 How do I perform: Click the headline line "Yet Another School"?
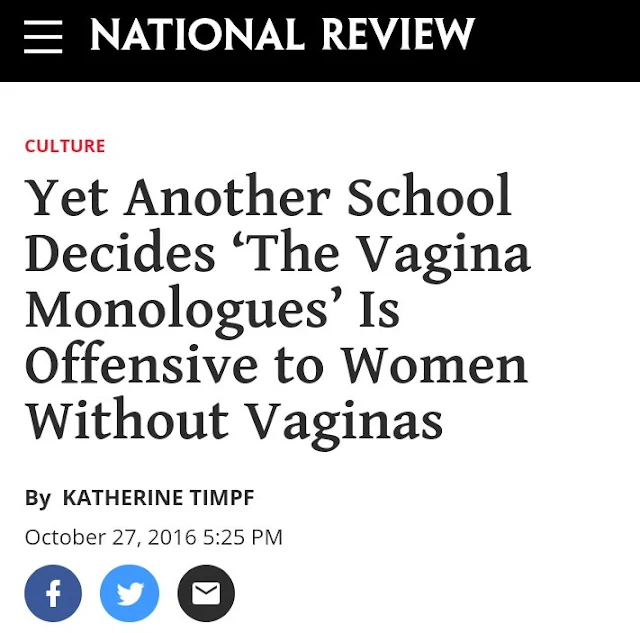click(x=268, y=197)
